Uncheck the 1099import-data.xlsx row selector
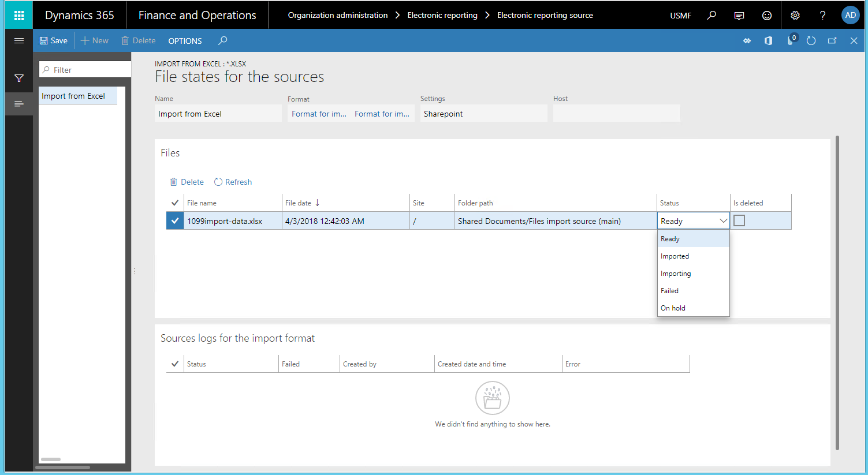Viewport: 868px width, 475px height. [x=175, y=220]
